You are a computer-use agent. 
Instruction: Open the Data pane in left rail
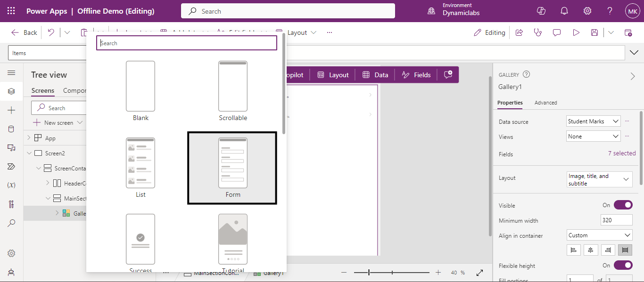11,129
